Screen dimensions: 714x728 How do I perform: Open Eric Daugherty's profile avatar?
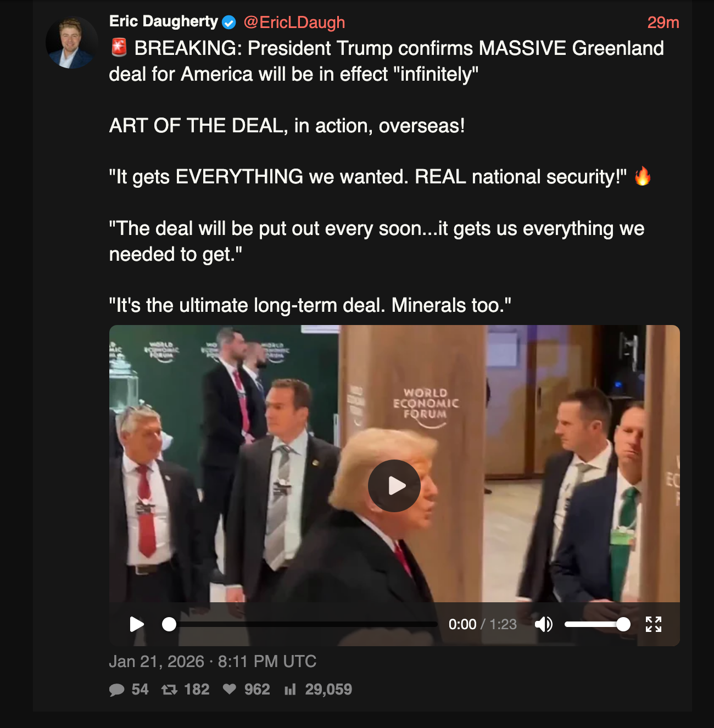pos(71,42)
